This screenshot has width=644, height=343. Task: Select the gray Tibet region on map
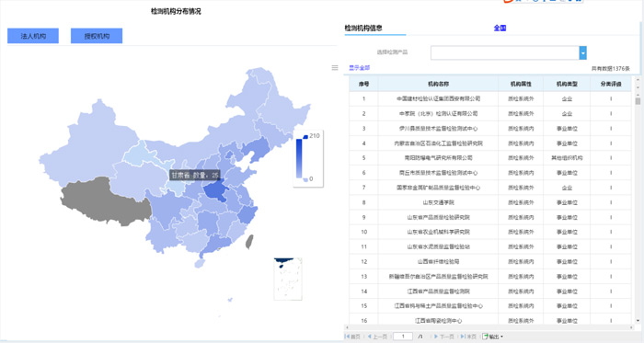(105, 201)
